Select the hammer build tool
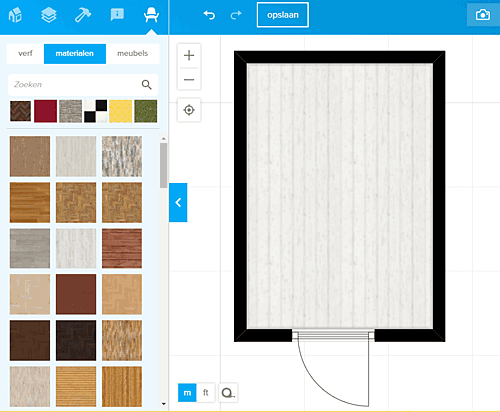500x412 pixels. click(83, 15)
